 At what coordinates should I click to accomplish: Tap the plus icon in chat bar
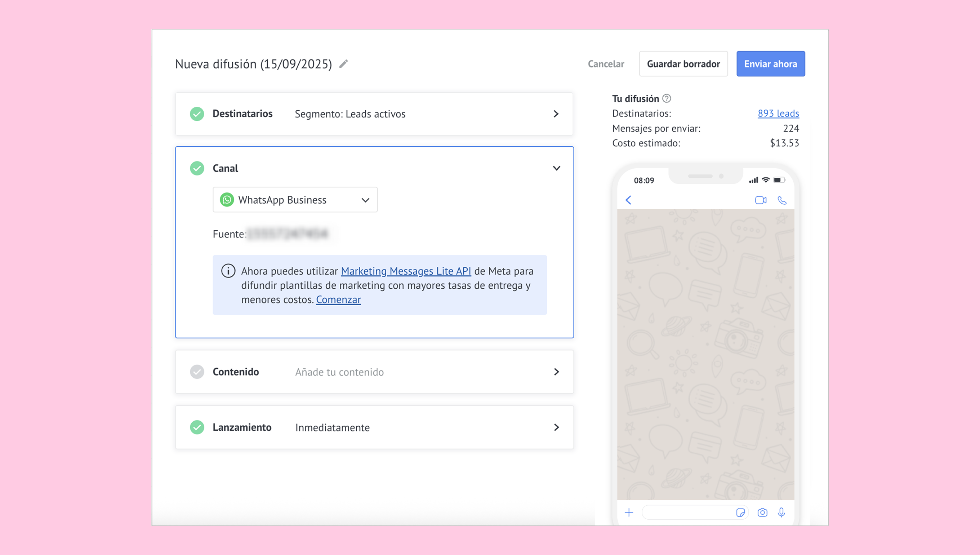click(x=629, y=513)
